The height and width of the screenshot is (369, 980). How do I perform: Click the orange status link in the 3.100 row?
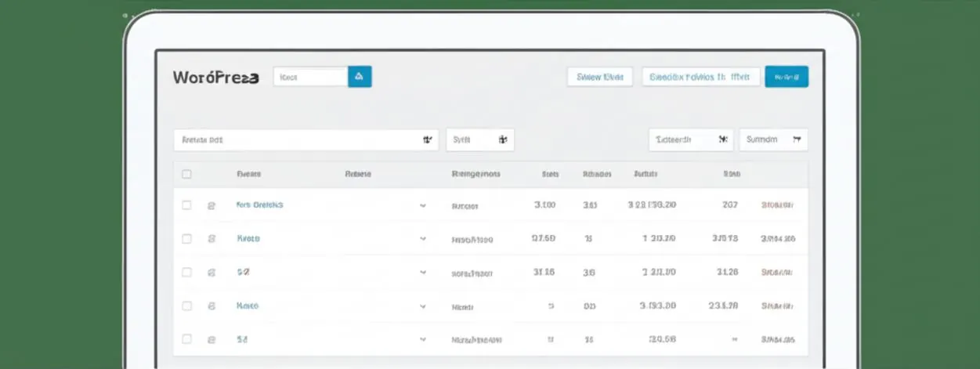click(778, 205)
